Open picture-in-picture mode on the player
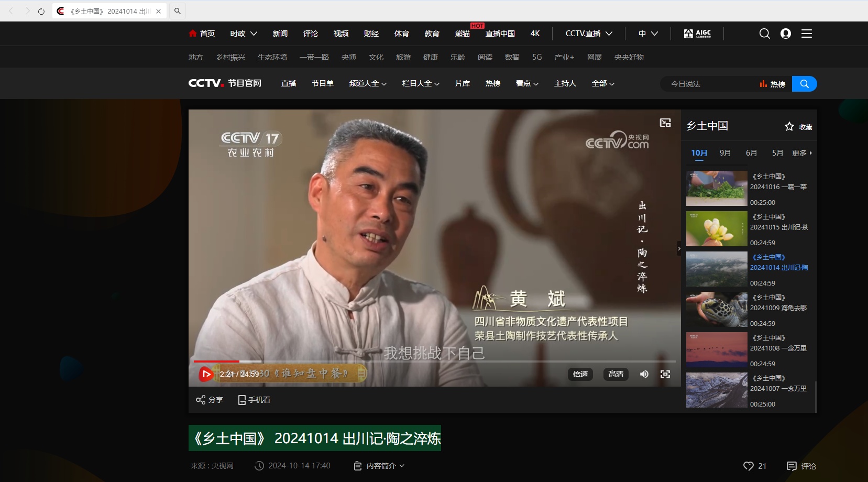868x482 pixels. [x=664, y=122]
